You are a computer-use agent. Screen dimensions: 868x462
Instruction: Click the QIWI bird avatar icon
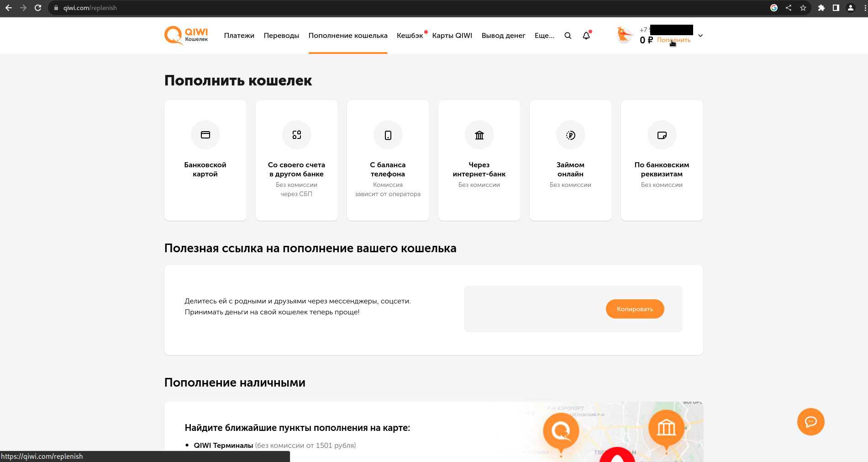(x=624, y=35)
